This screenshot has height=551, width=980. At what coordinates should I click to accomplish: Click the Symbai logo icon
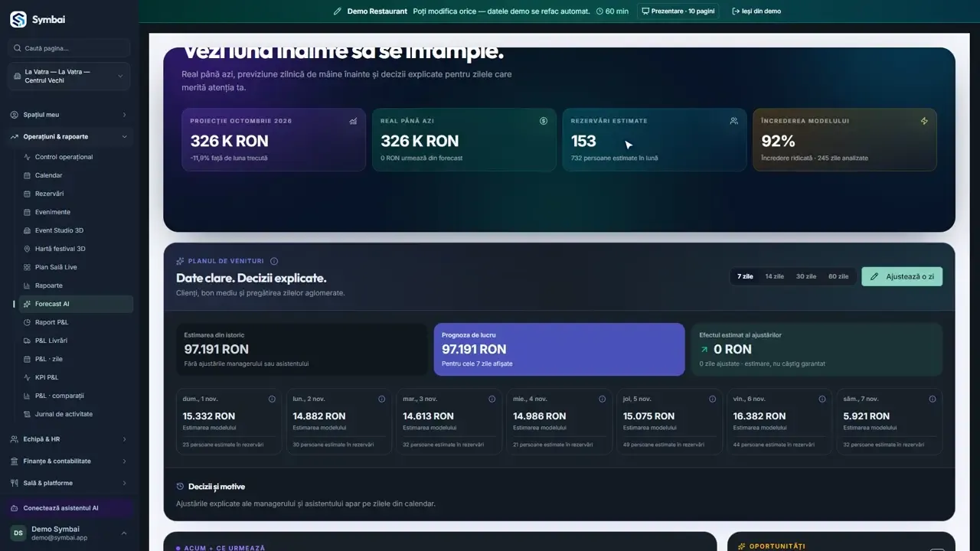pyautogui.click(x=18, y=19)
